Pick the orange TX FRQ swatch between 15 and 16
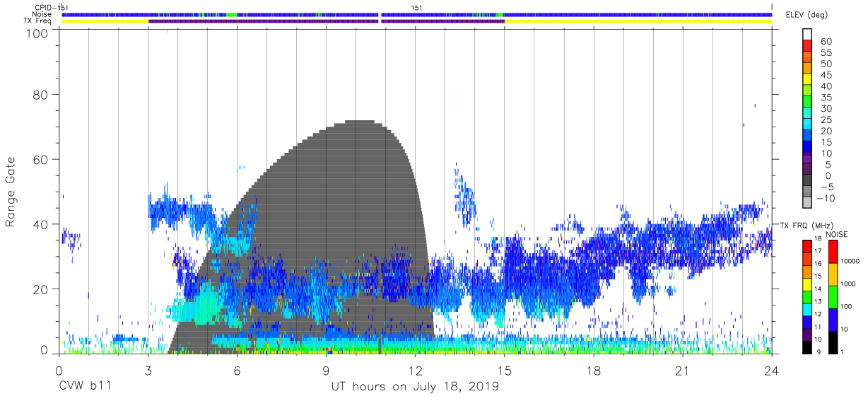The height and width of the screenshot is (401, 868). tap(807, 271)
